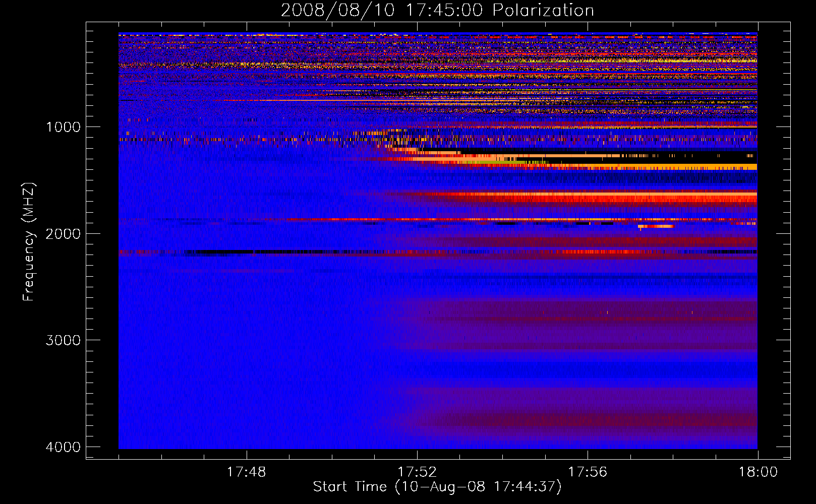Click the 'Start Time (10-Aug-08 17:44:37)' label

pyautogui.click(x=437, y=487)
